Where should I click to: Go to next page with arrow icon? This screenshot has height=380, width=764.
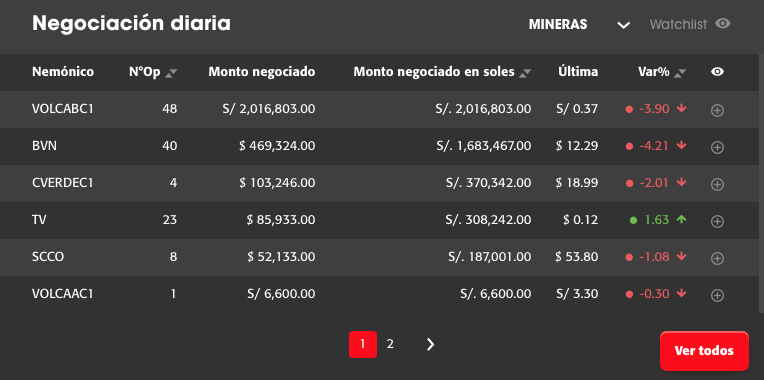tap(430, 344)
